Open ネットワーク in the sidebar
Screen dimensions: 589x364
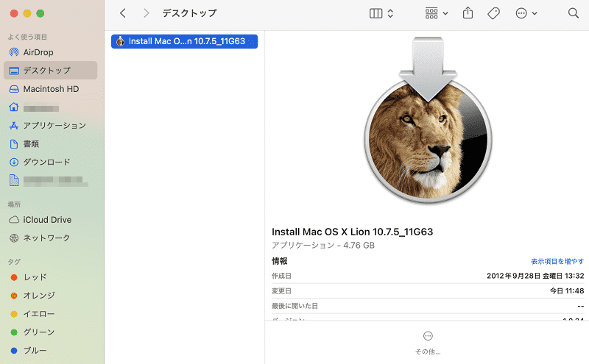click(50, 238)
